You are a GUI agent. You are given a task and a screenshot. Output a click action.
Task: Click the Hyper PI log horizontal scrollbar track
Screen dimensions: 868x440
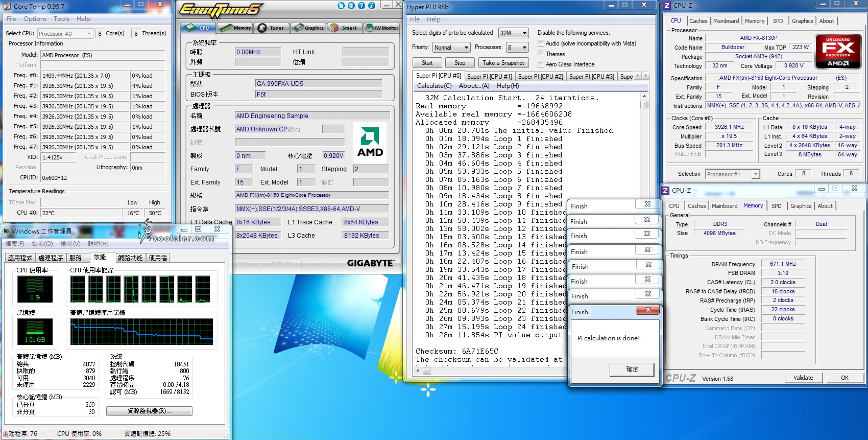click(x=495, y=371)
